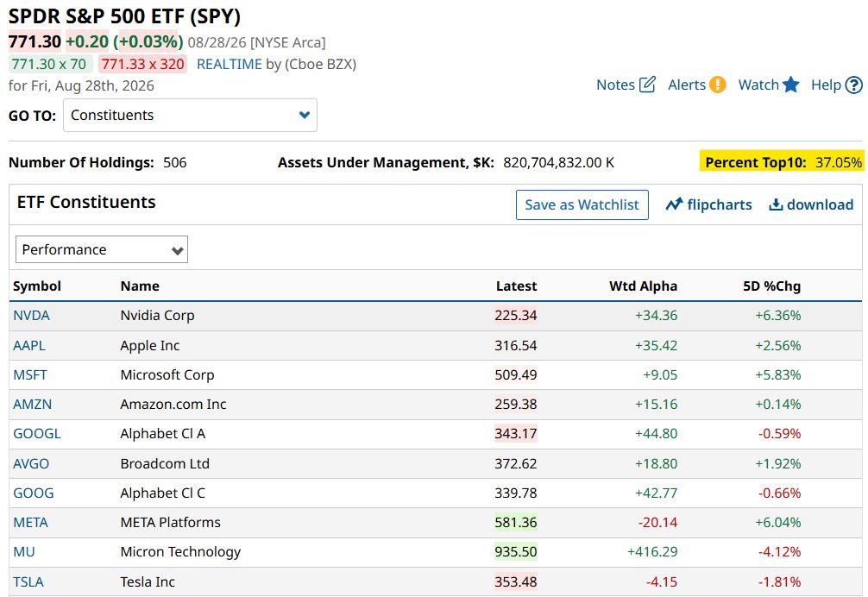868x597 pixels.
Task: Open the TSLA symbol link
Action: (x=28, y=581)
